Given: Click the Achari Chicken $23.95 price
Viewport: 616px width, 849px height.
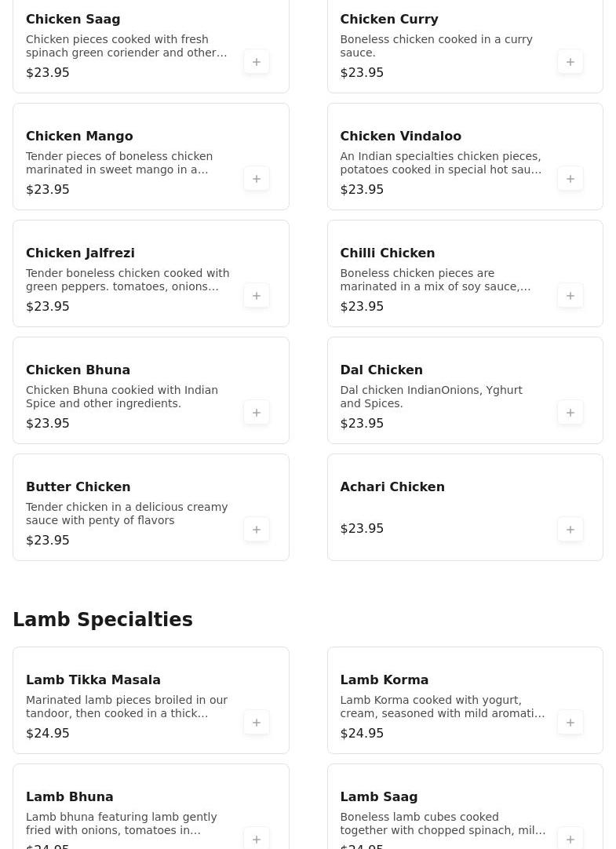Looking at the screenshot, I should [362, 529].
